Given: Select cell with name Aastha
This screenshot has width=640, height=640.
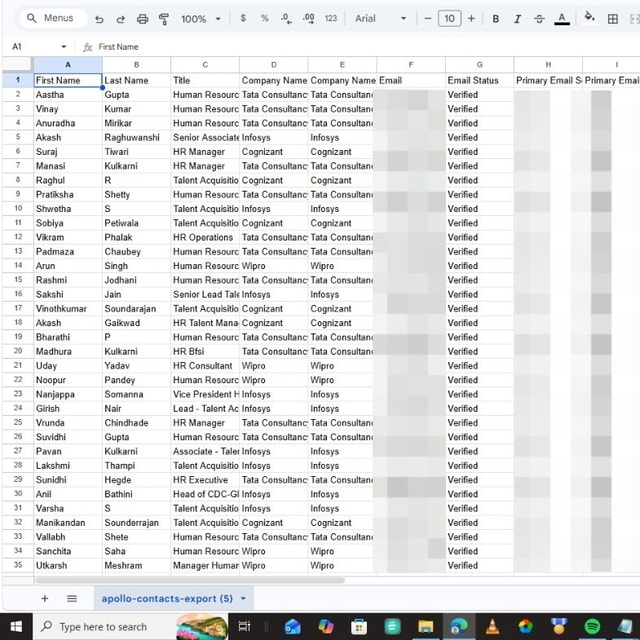Looking at the screenshot, I should [68, 95].
